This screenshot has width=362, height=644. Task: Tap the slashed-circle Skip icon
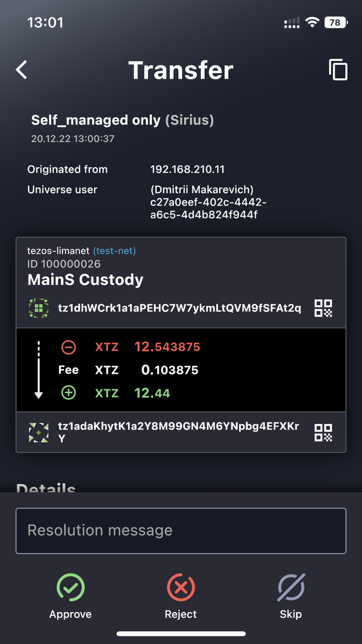click(x=291, y=588)
